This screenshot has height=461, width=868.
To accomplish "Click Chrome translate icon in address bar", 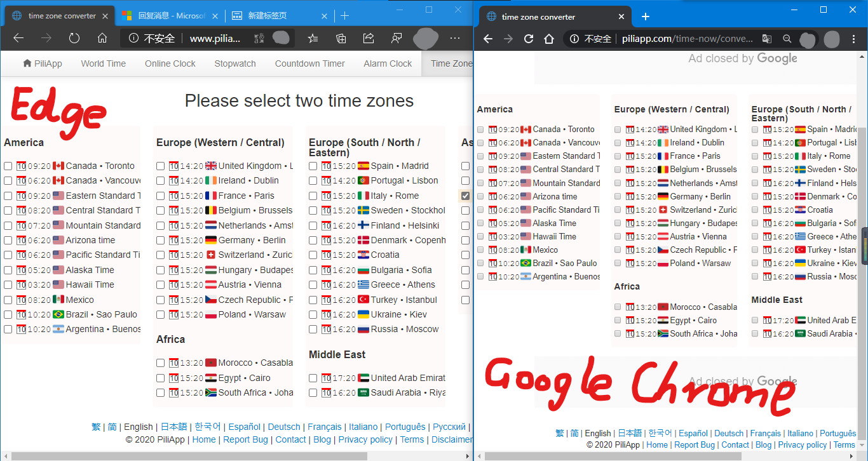I will [x=767, y=39].
